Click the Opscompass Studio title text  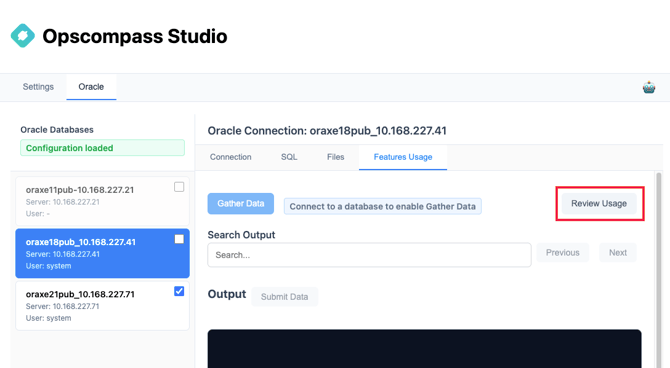[x=135, y=36]
